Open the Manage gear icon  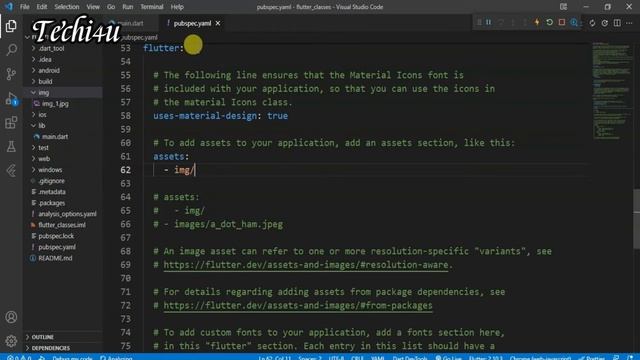(11, 340)
